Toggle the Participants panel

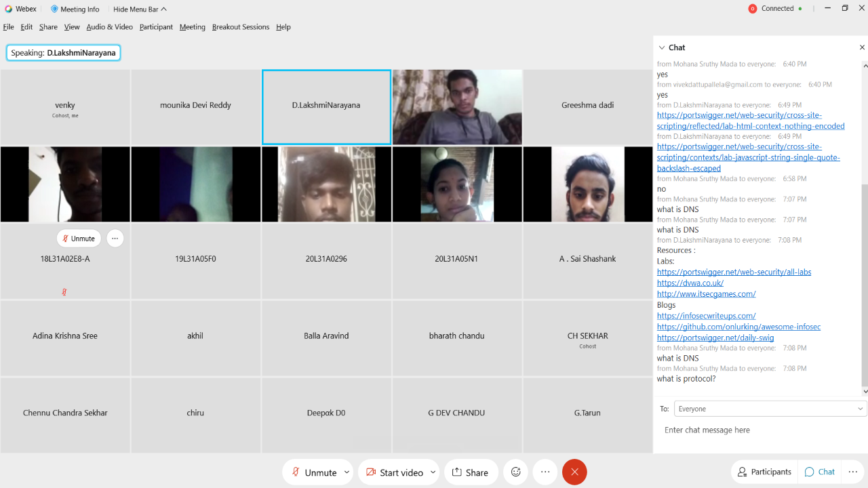click(764, 472)
